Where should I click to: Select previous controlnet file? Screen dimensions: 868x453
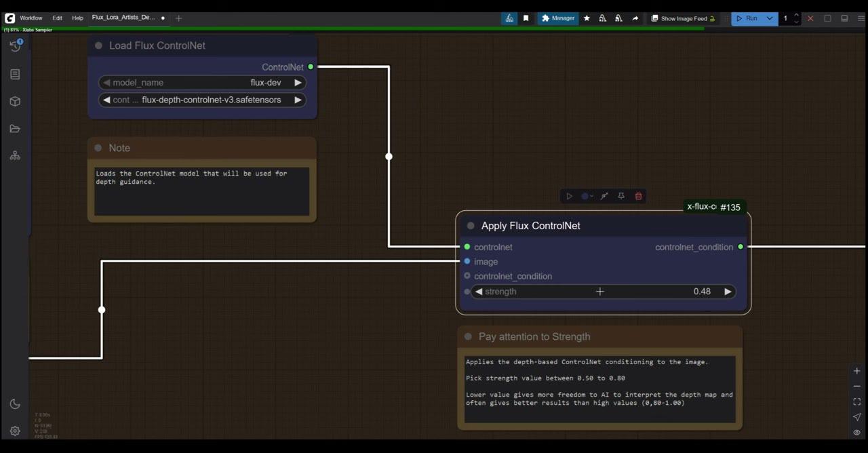click(106, 100)
